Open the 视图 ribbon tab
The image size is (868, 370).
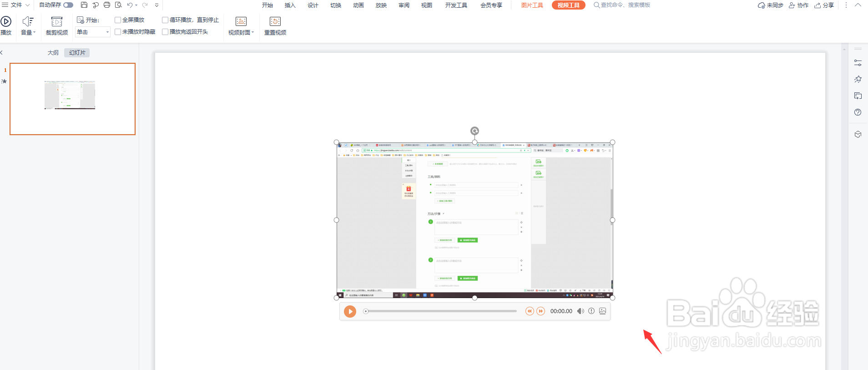click(427, 5)
